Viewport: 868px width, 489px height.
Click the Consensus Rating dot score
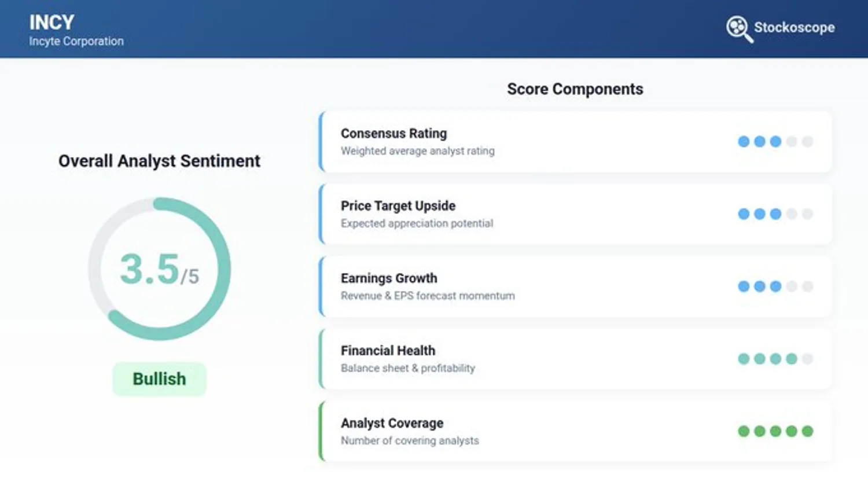point(775,142)
